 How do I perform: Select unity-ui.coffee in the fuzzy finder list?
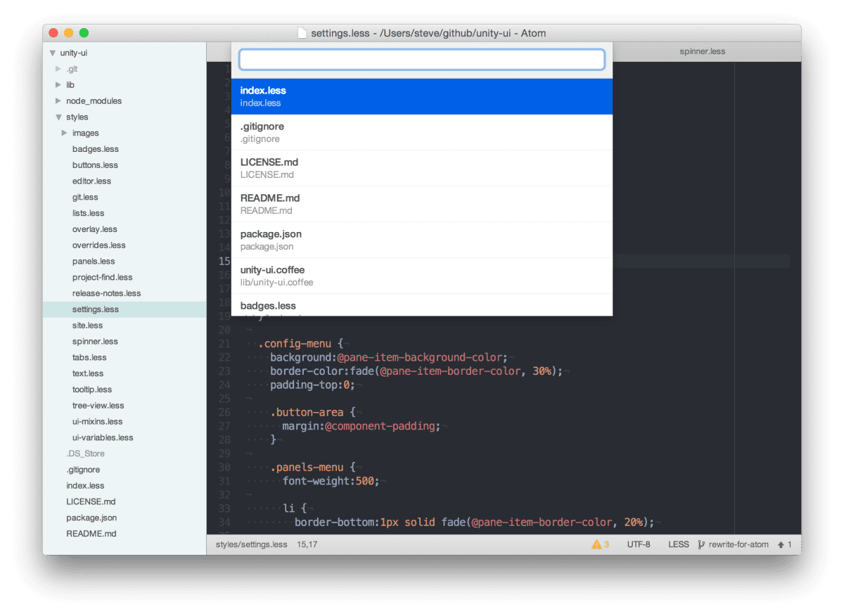point(422,275)
